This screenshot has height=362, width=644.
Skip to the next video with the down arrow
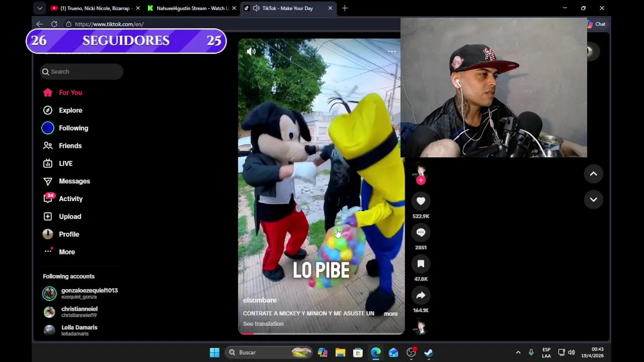pos(593,200)
